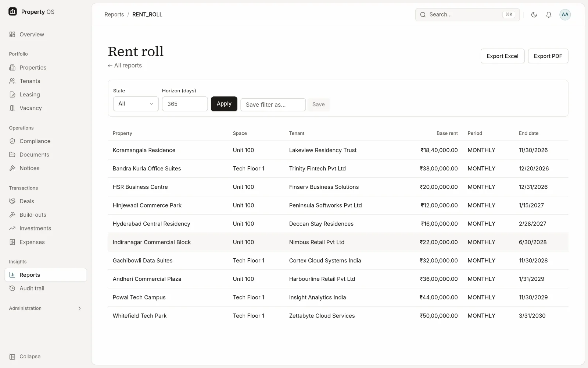Click the Property OS logo icon
Viewport: 588px width, 368px height.
[12, 12]
